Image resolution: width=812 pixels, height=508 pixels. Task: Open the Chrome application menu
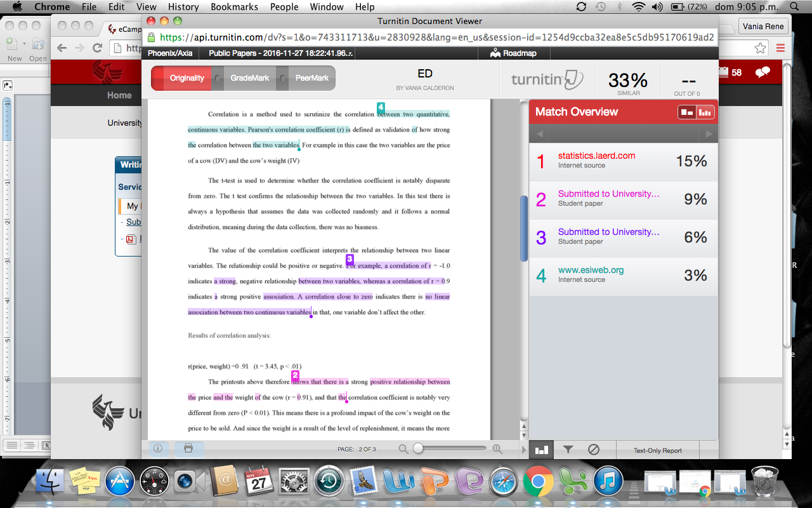coord(52,7)
